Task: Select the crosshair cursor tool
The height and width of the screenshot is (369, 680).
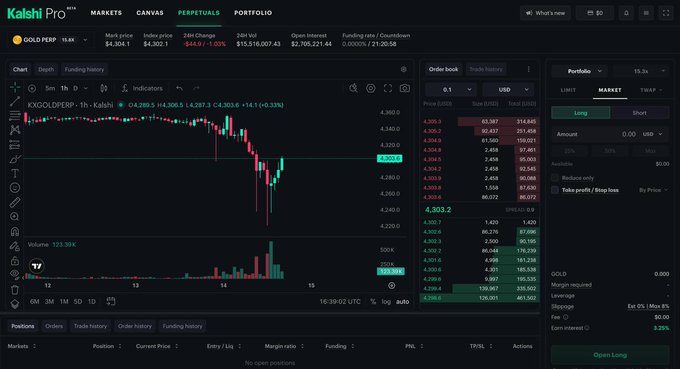Action: [x=15, y=88]
